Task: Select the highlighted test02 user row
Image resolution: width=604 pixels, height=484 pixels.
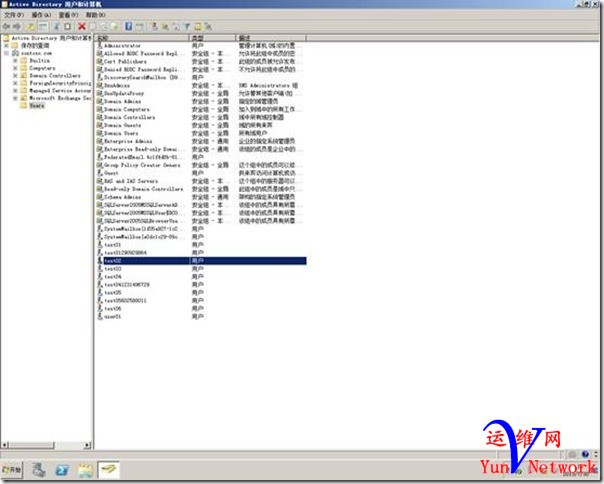Action: [x=201, y=261]
